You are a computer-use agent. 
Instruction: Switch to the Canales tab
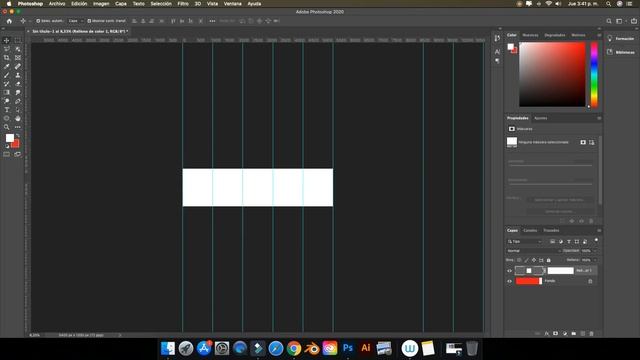(530, 231)
